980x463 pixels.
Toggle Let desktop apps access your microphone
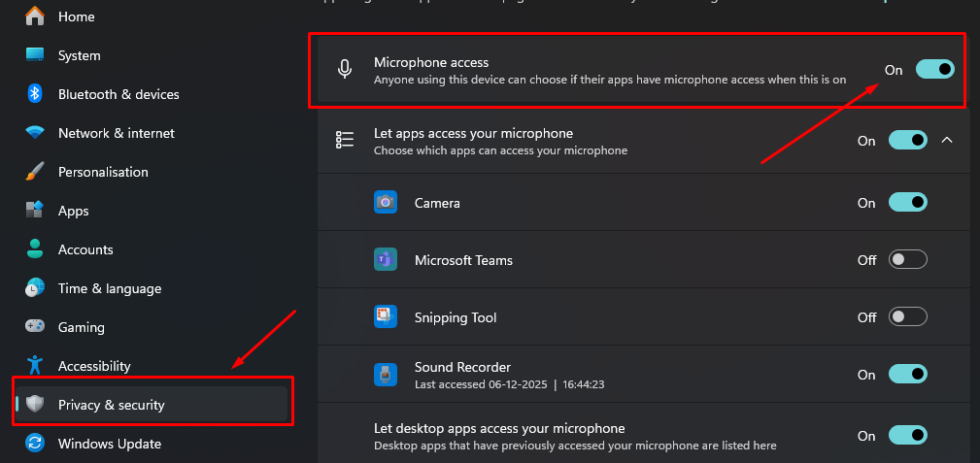coord(908,436)
